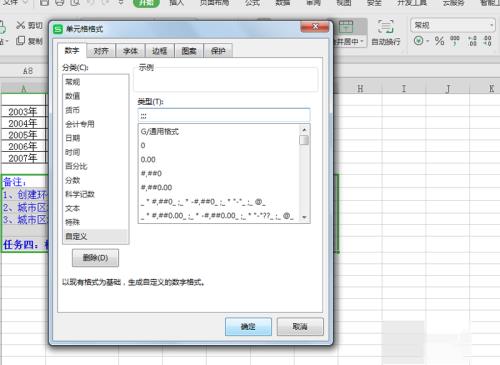
Task: Choose the 0.00 format type
Action: [x=219, y=159]
